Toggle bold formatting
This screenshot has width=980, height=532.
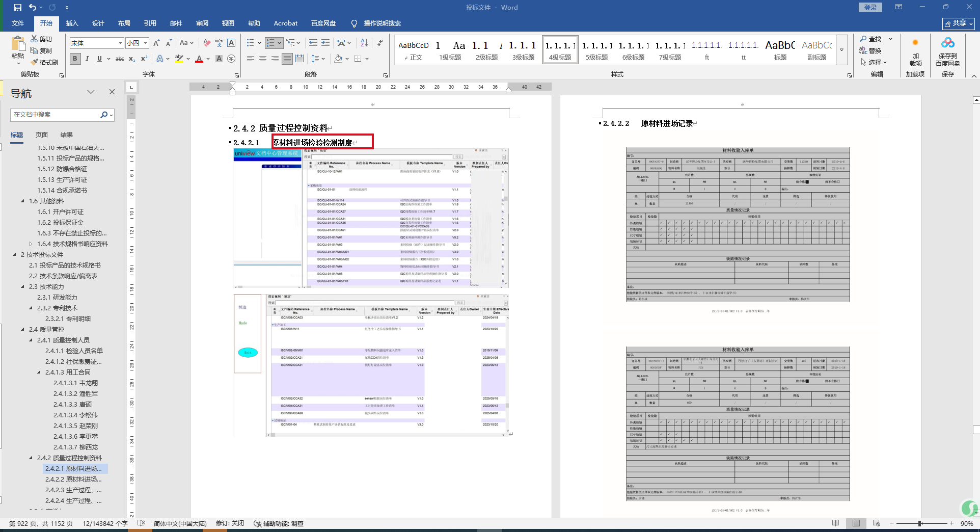tap(75, 59)
